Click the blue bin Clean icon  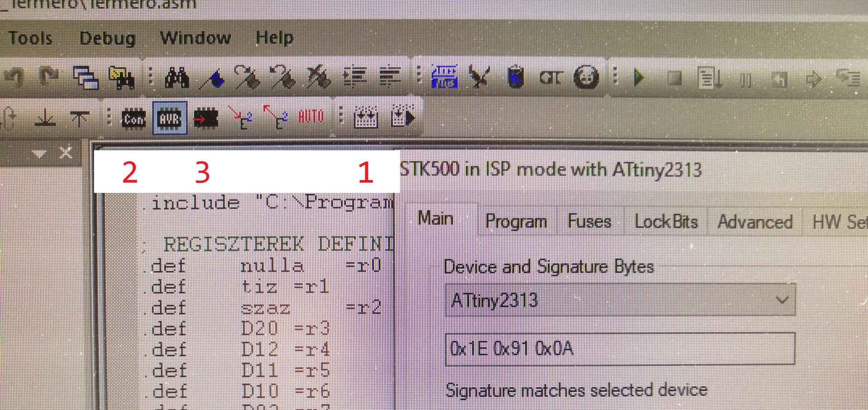515,77
